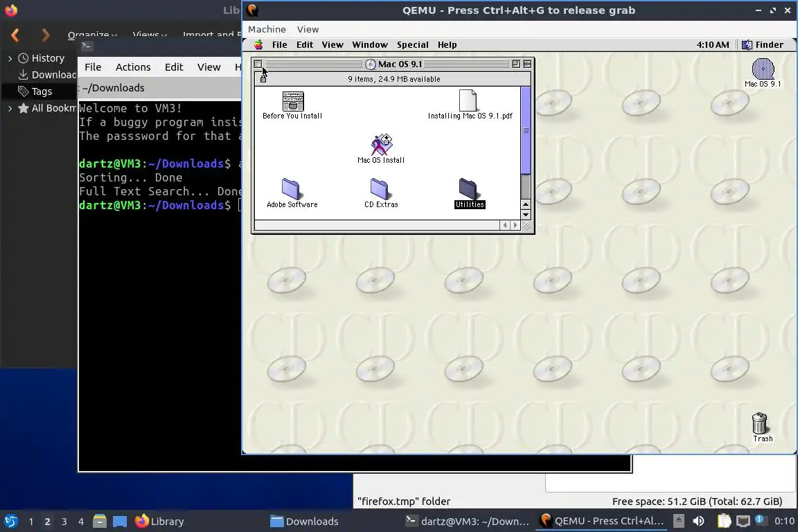Open Mac OS Edit menu
Image resolution: width=798 pixels, height=532 pixels.
click(x=305, y=45)
